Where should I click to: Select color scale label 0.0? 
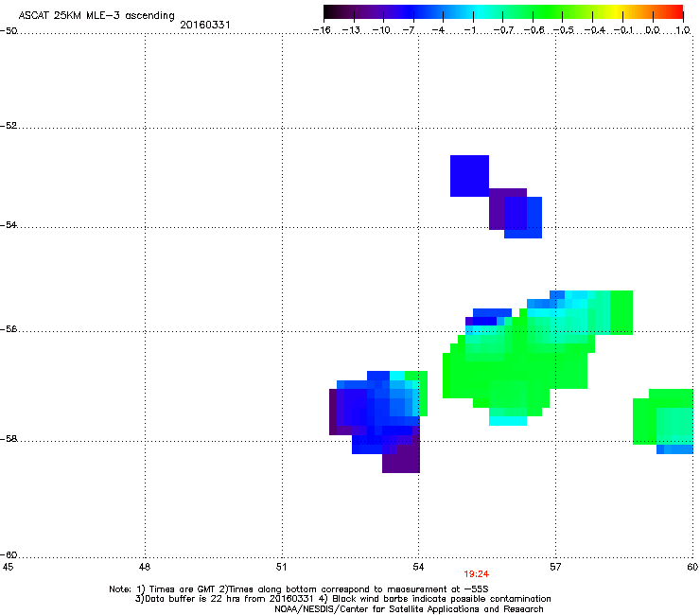pos(653,30)
